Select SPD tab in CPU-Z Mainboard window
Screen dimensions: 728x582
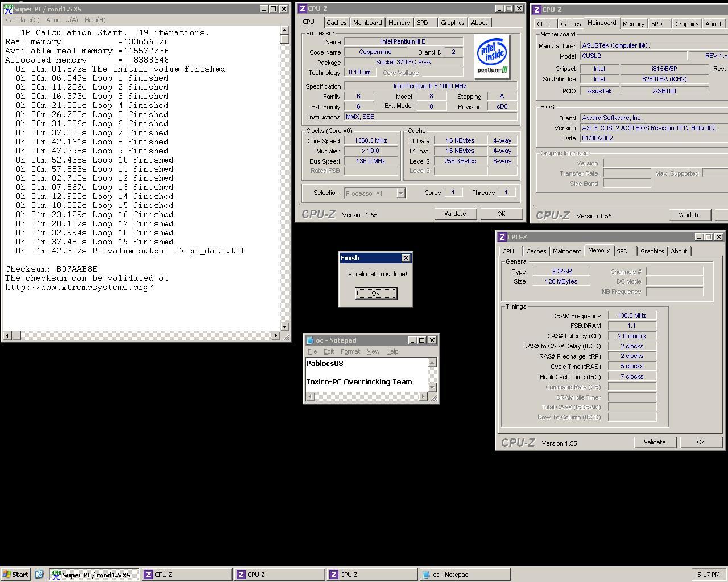point(657,24)
